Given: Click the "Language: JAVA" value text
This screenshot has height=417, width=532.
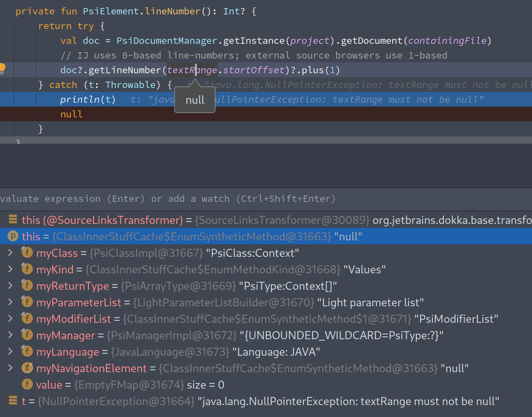Looking at the screenshot, I should pyautogui.click(x=276, y=352).
